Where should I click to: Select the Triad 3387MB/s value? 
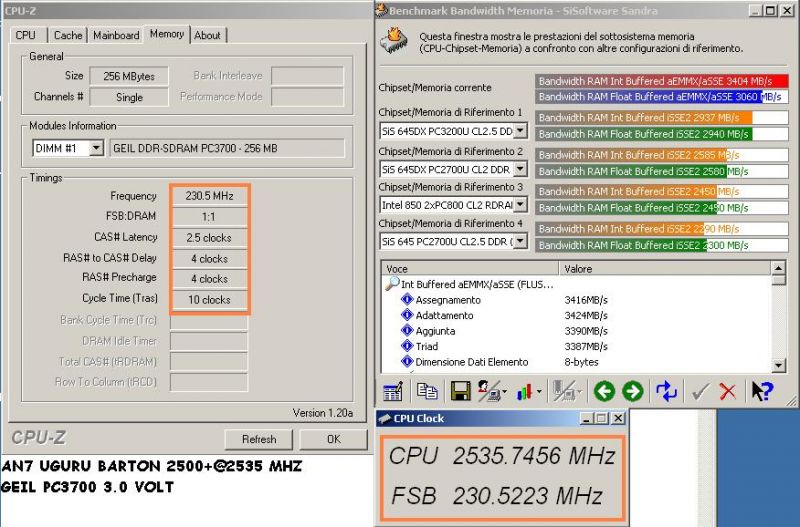point(586,346)
